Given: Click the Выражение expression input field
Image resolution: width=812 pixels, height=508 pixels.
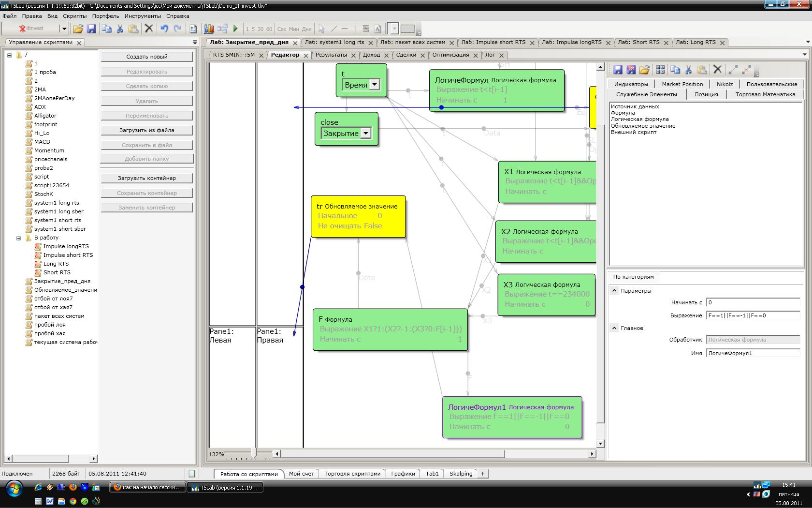Looking at the screenshot, I should pyautogui.click(x=753, y=315).
